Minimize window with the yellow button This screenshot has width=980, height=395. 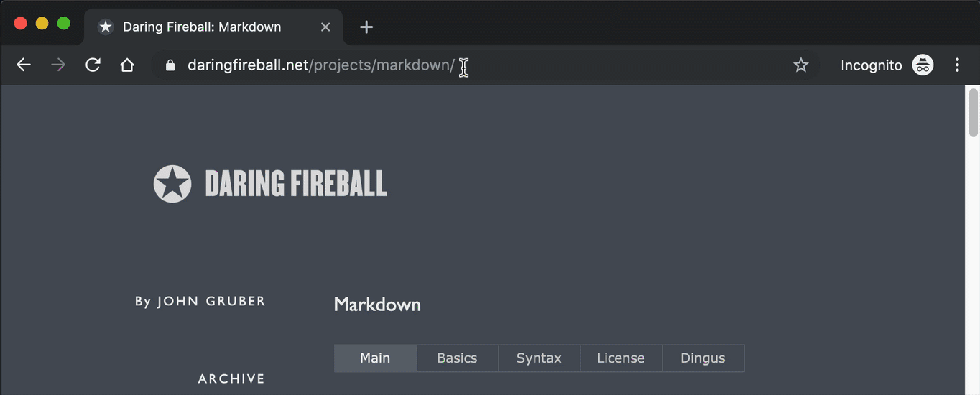point(42,24)
